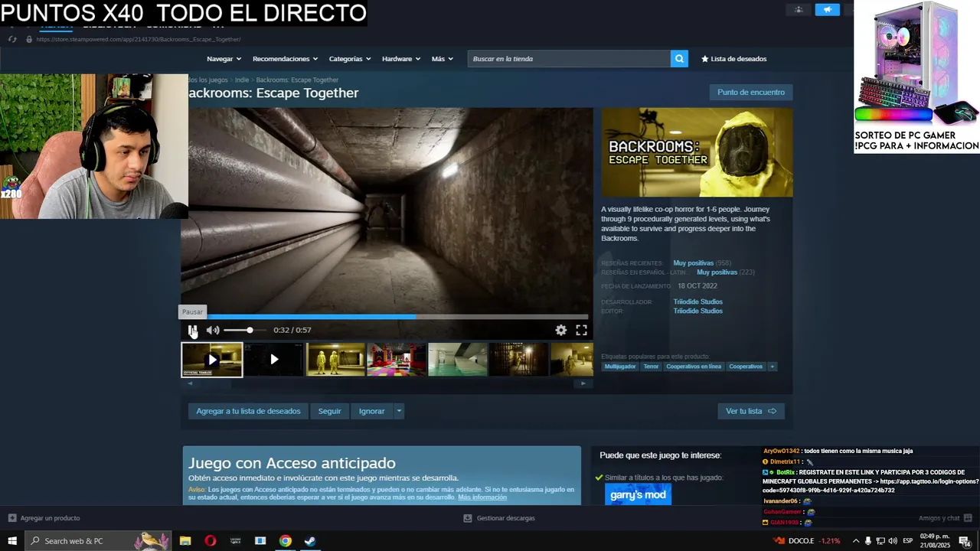Expand the Más menu

tap(442, 59)
